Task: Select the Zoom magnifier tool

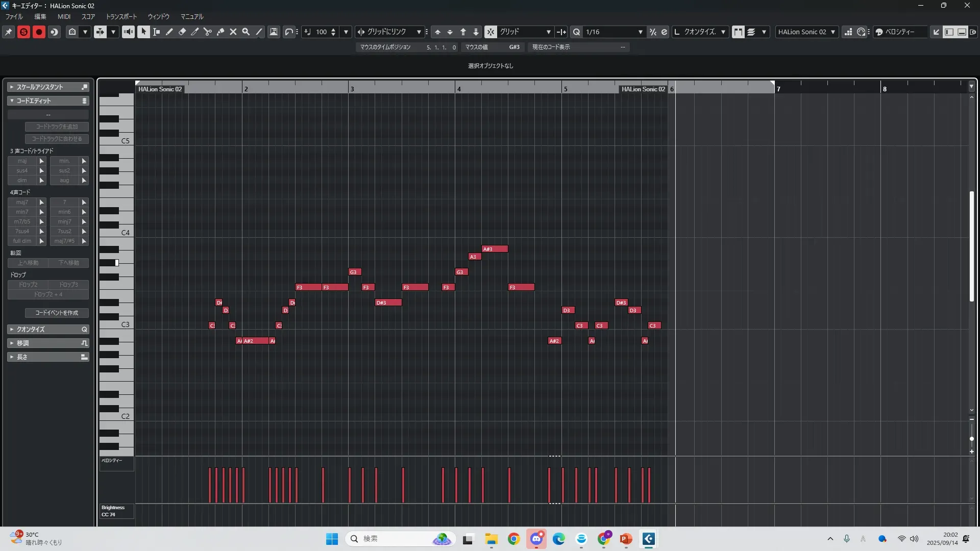Action: tap(246, 32)
